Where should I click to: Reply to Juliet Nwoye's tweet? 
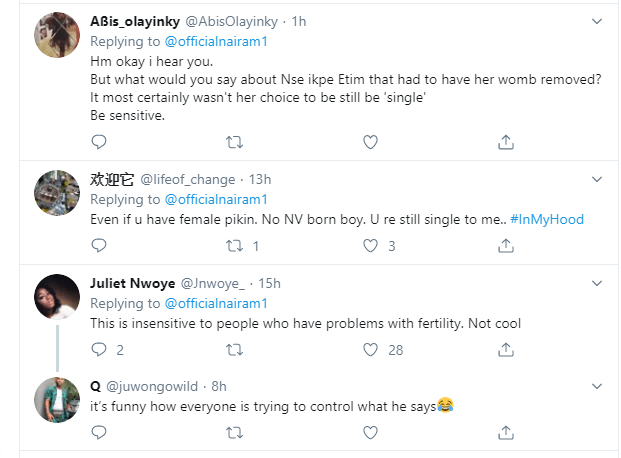98,349
